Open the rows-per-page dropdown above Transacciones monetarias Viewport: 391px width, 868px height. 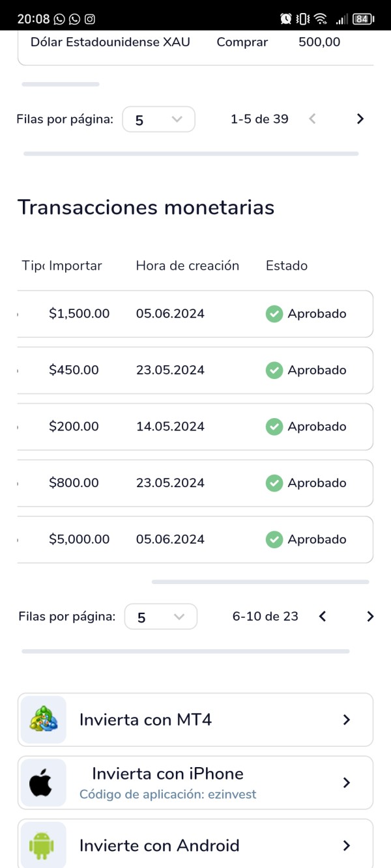click(158, 119)
